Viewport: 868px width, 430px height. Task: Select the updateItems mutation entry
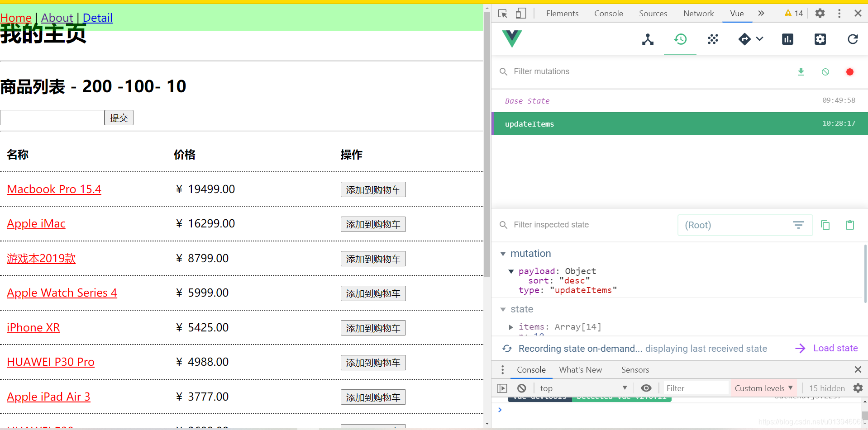tap(680, 124)
